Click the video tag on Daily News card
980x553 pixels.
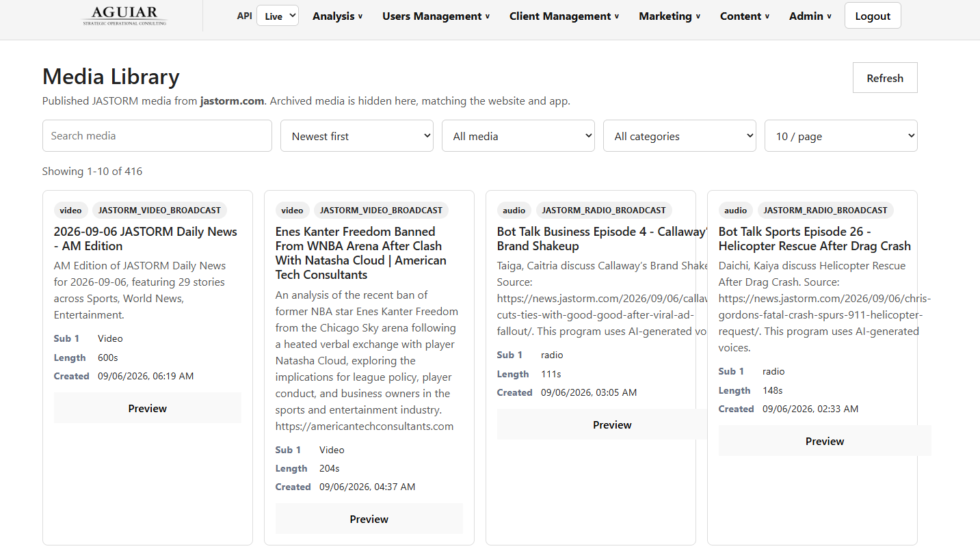[70, 210]
